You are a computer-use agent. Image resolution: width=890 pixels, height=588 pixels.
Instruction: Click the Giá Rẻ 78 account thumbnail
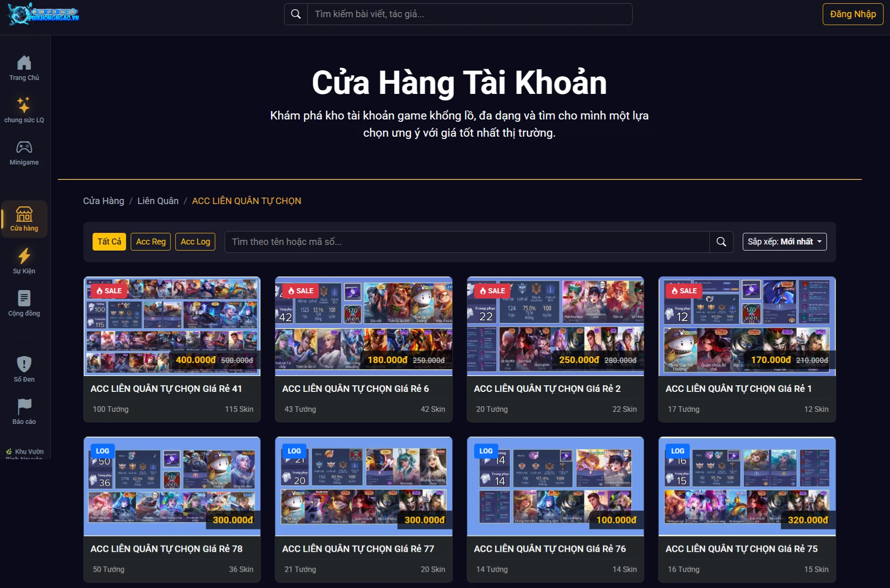(x=172, y=487)
